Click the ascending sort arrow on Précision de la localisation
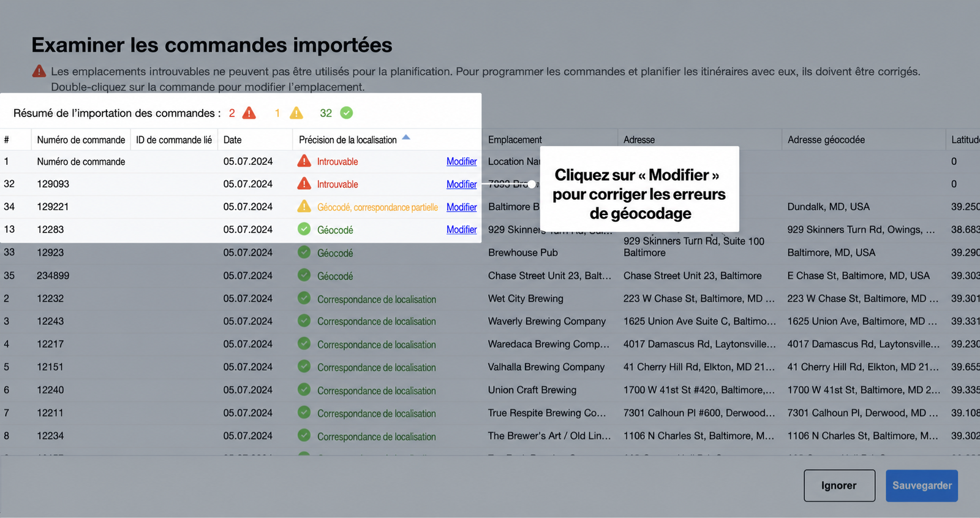This screenshot has width=980, height=518. 406,138
